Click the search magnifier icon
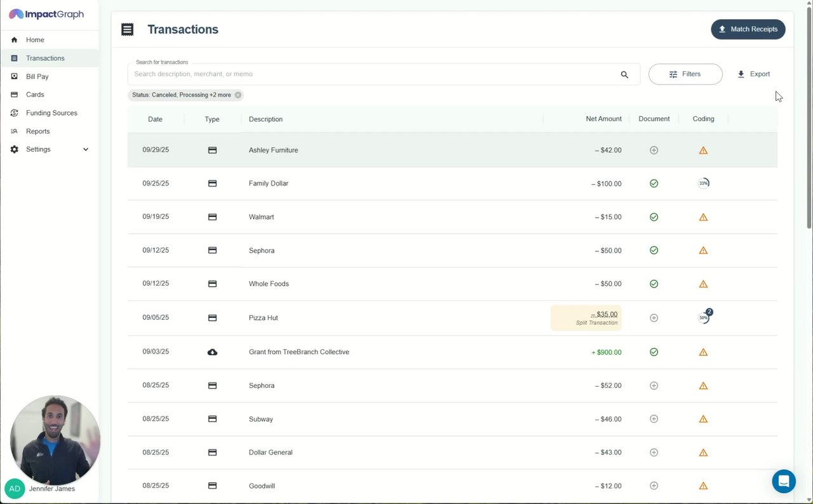 624,74
